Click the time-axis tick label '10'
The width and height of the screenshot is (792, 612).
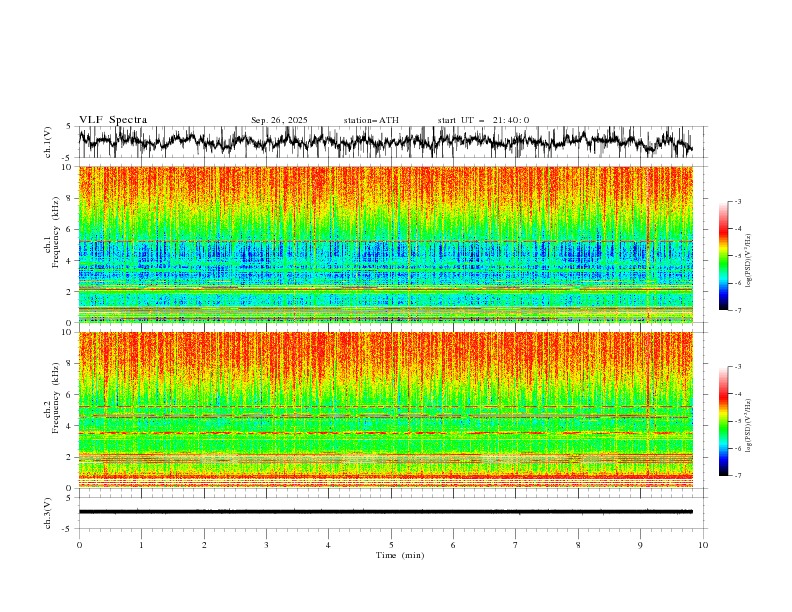tap(703, 545)
